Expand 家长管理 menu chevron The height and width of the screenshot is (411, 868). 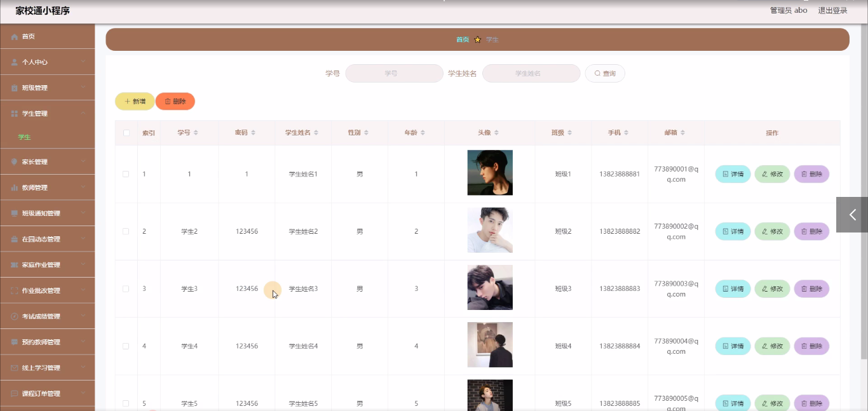83,161
